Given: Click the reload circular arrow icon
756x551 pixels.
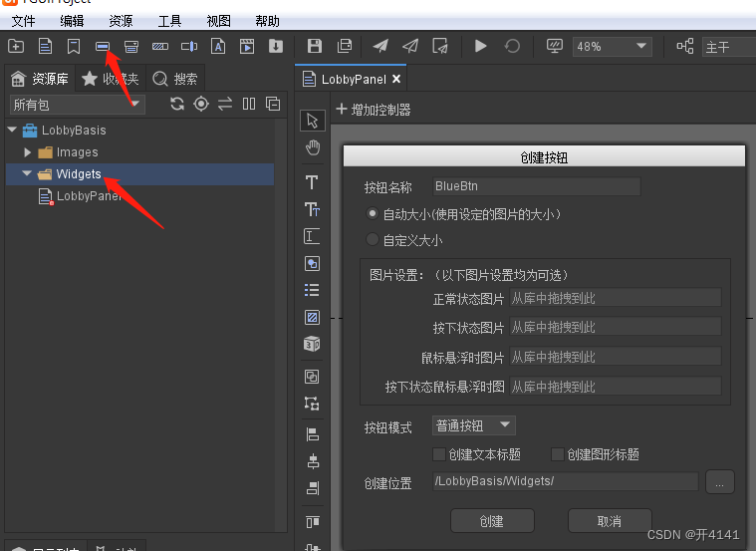Looking at the screenshot, I should [512, 46].
